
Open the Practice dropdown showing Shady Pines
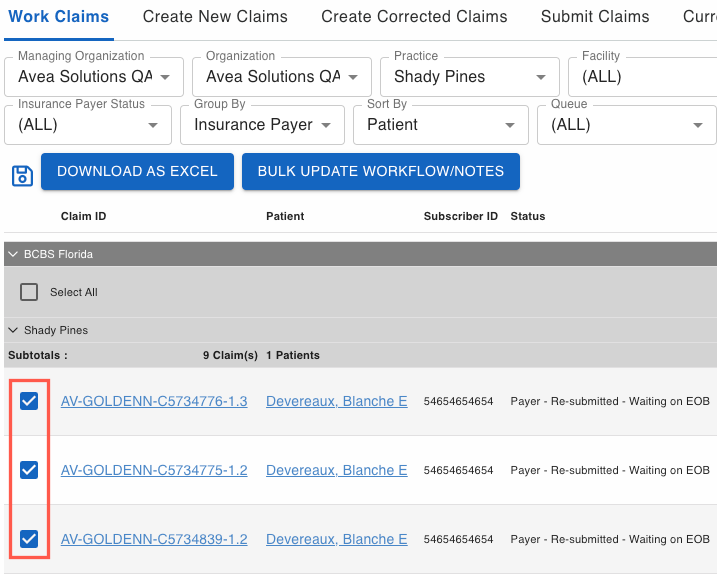point(470,77)
